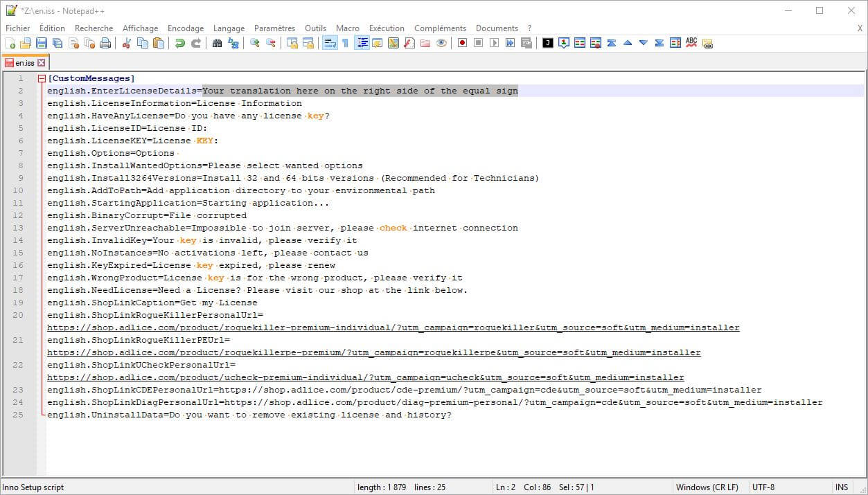868x495 pixels.
Task: Click the Zoom in magnifier icon
Action: [255, 44]
